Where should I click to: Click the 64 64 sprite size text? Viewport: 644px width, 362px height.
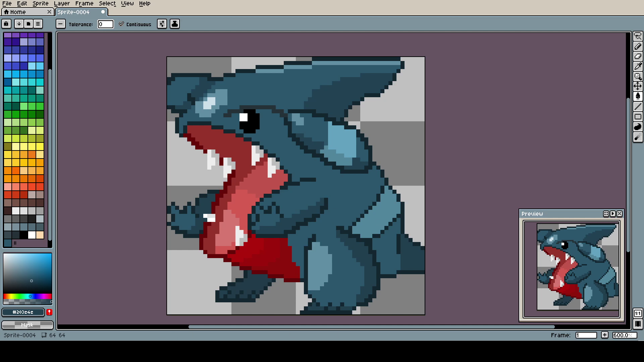(x=57, y=335)
